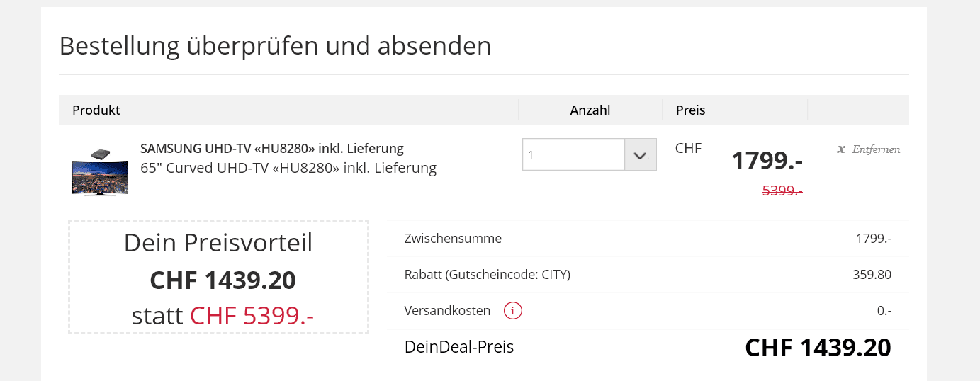Click the Dein Preisvorteil heading
The image size is (980, 381).
tap(218, 243)
